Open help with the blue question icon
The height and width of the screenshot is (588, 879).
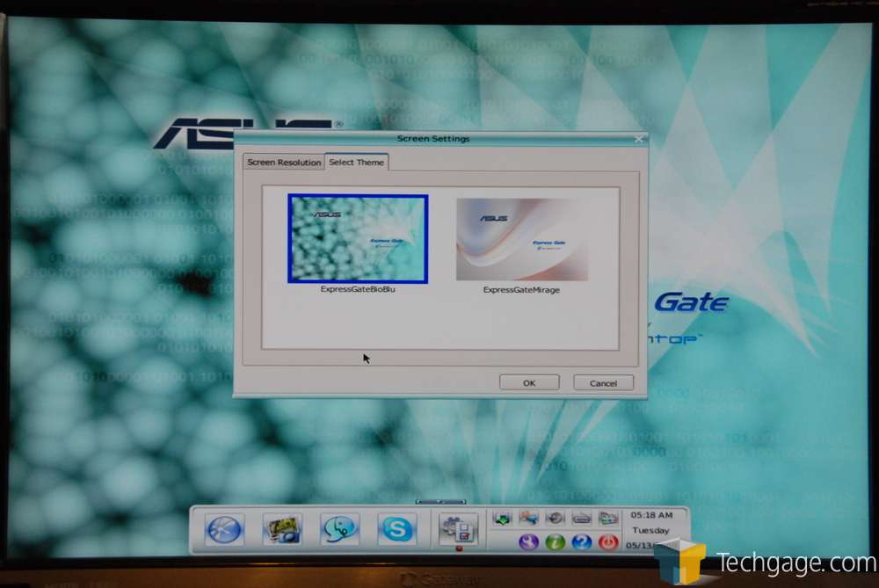[581, 542]
